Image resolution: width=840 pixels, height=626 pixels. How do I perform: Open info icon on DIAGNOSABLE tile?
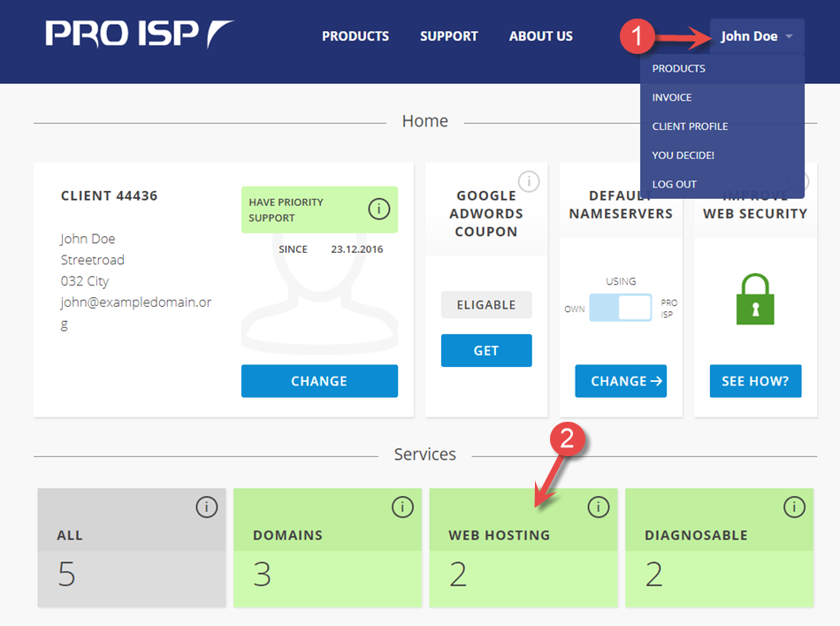pyautogui.click(x=795, y=507)
